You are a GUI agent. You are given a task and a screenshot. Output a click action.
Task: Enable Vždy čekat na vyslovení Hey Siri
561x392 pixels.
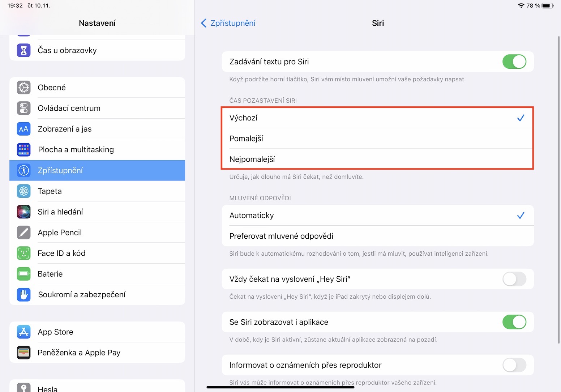[514, 279]
